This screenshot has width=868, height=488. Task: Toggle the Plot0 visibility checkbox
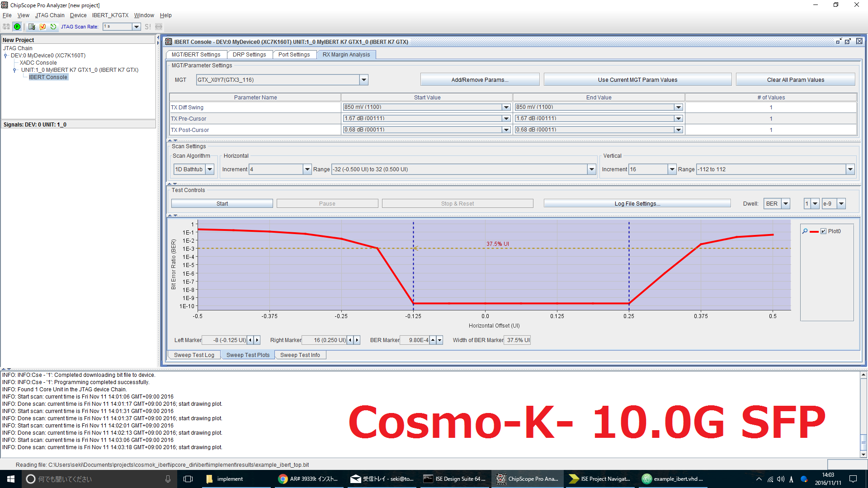point(823,231)
